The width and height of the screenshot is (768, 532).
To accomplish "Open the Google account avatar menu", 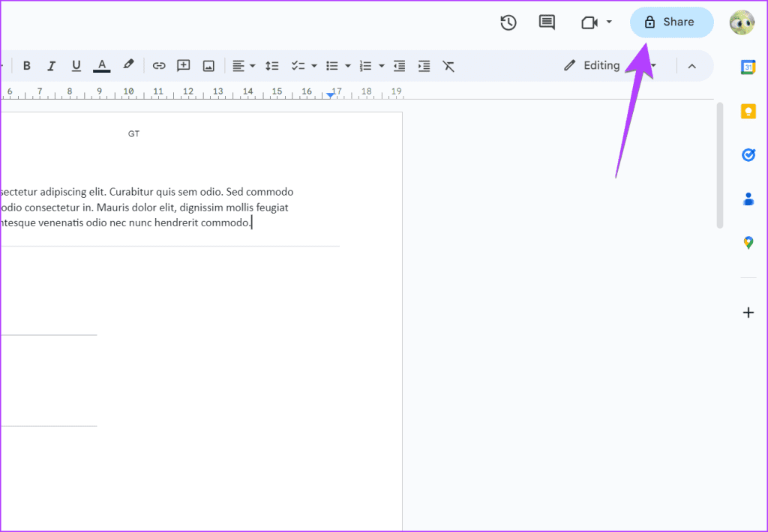I will [x=742, y=22].
